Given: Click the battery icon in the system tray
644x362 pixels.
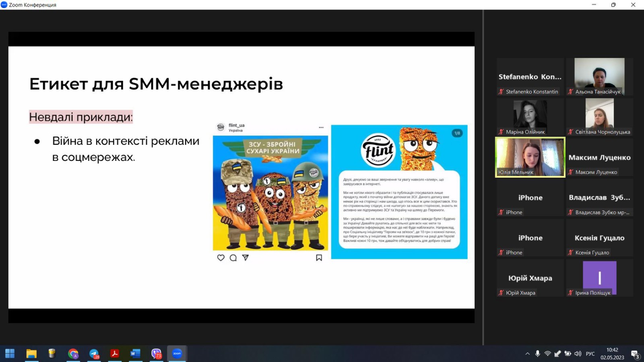Looking at the screenshot, I should [x=568, y=354].
